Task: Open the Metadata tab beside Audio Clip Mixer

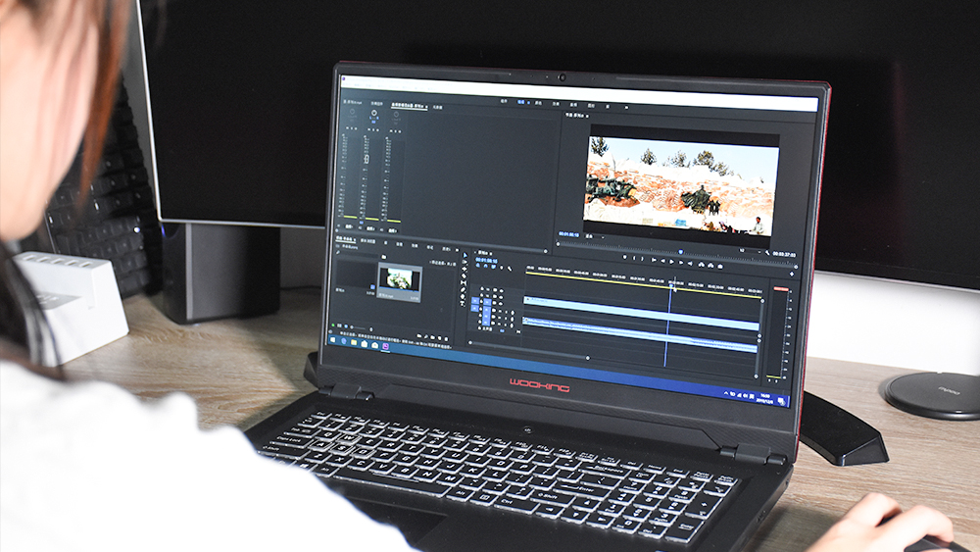Action: [437, 108]
